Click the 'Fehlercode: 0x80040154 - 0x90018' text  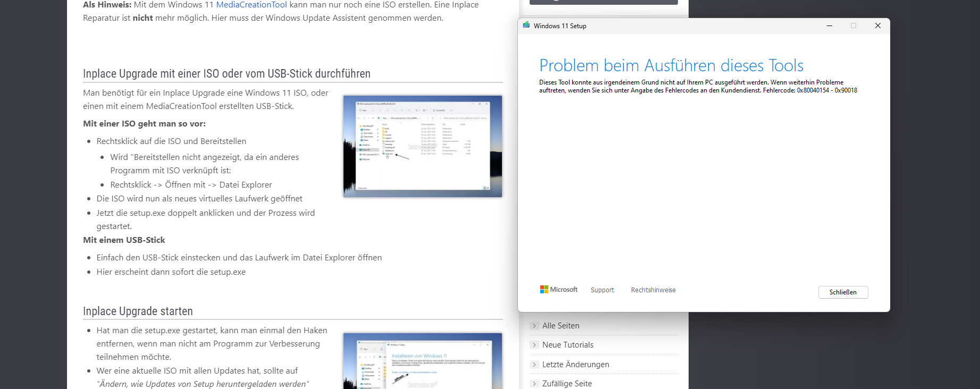click(810, 90)
